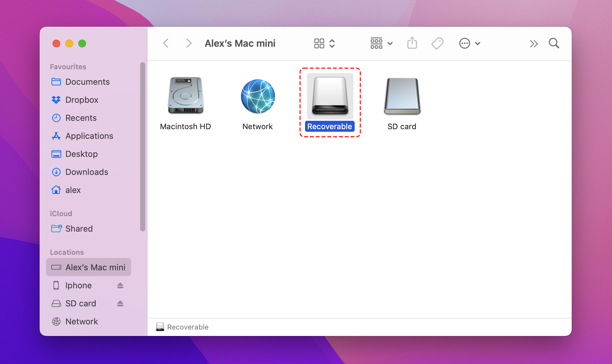
Task: Click the SD card name label
Action: pyautogui.click(x=402, y=127)
